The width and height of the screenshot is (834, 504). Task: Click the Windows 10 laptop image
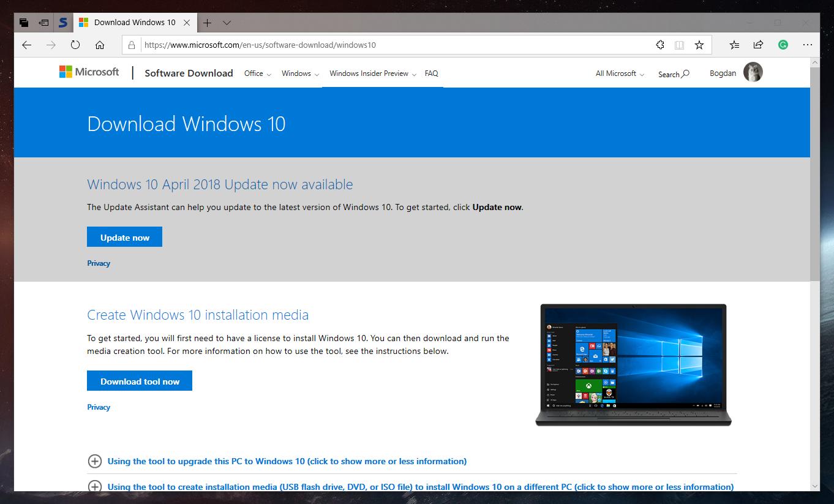point(633,365)
